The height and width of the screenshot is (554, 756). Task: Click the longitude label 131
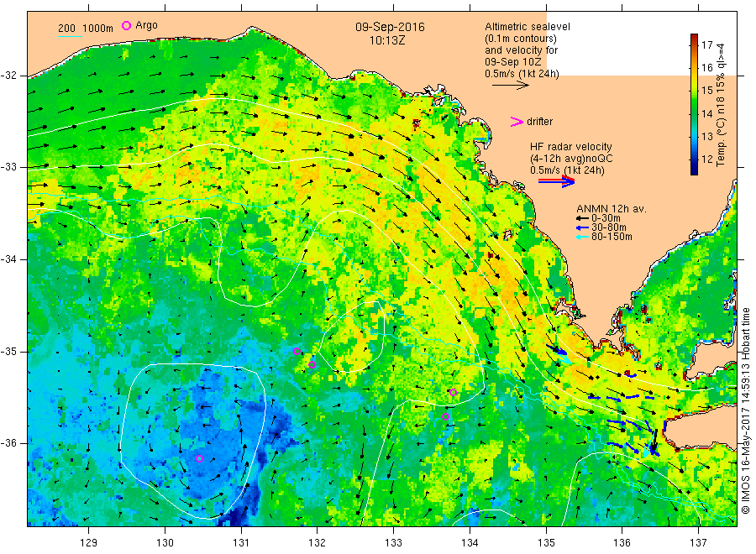coord(241,543)
